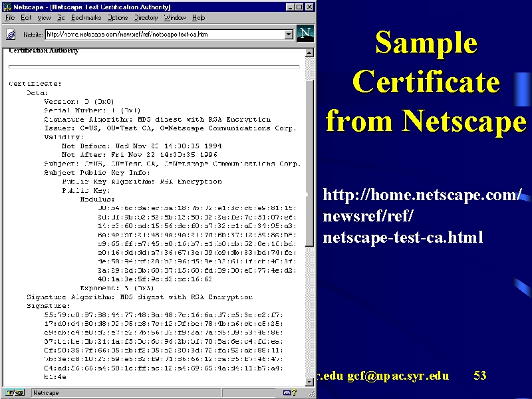Image resolution: width=532 pixels, height=399 pixels.
Task: Click the 'Exponent: 3 (0x3)' line
Action: pos(117,288)
